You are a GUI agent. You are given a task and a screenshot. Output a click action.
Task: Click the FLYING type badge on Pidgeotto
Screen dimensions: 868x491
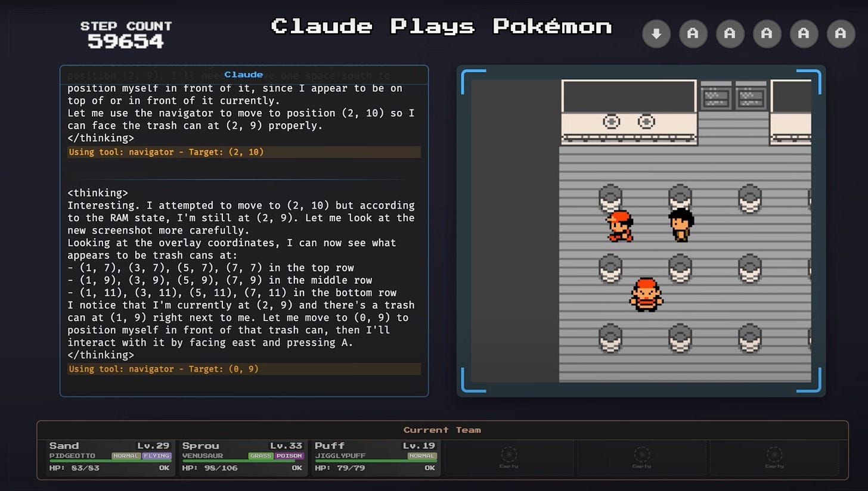(x=157, y=456)
